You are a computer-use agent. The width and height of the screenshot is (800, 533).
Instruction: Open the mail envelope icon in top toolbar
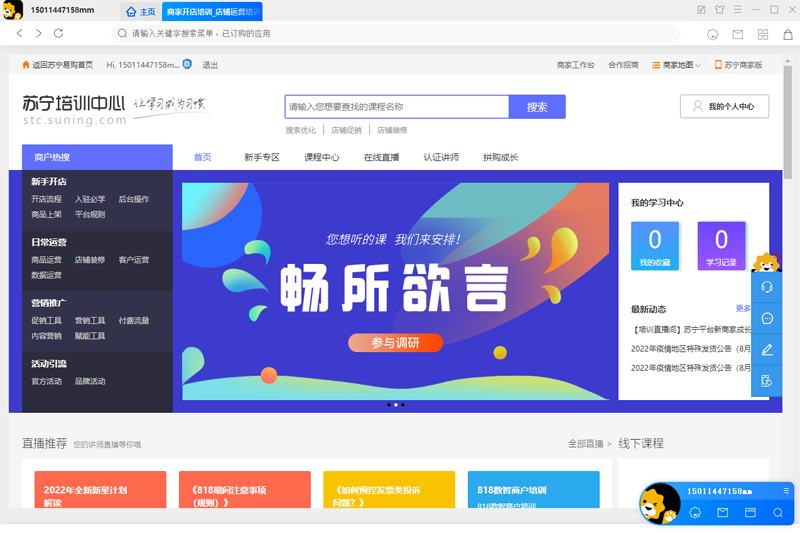(x=738, y=34)
